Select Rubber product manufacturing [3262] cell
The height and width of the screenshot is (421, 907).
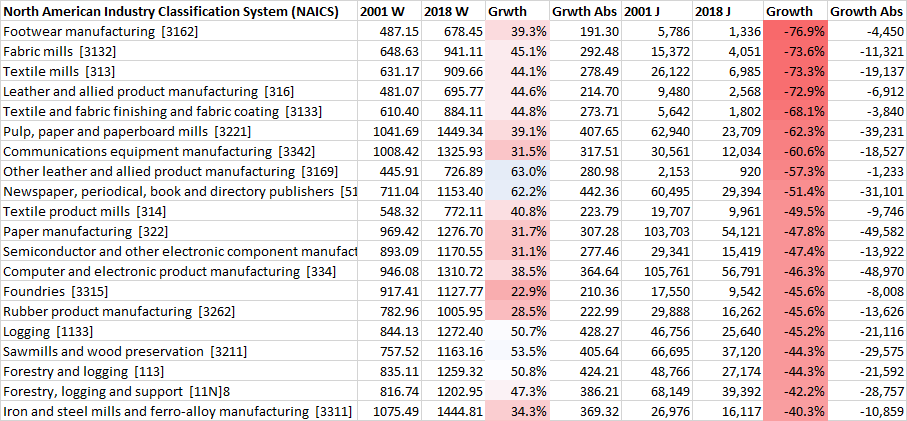[179, 311]
